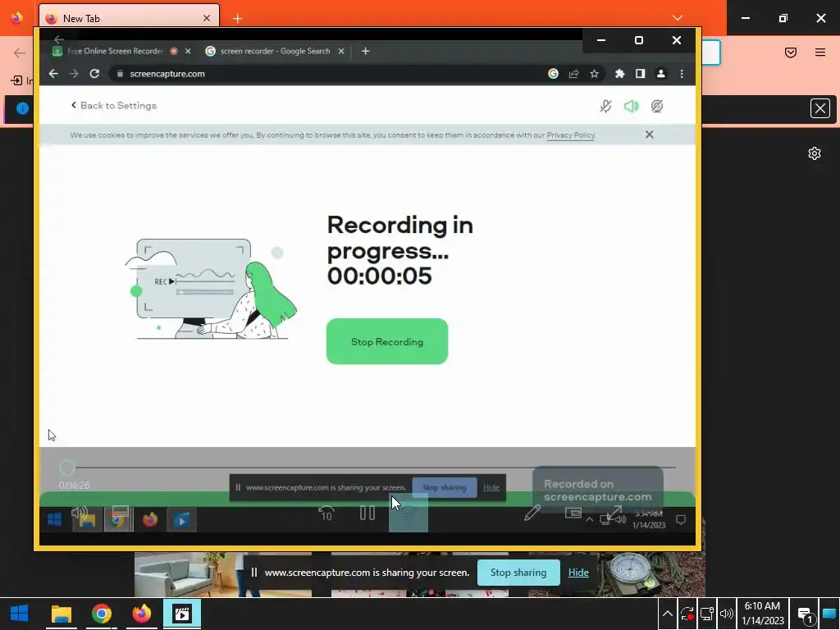
Task: Open the network tray icon
Action: coord(706,614)
